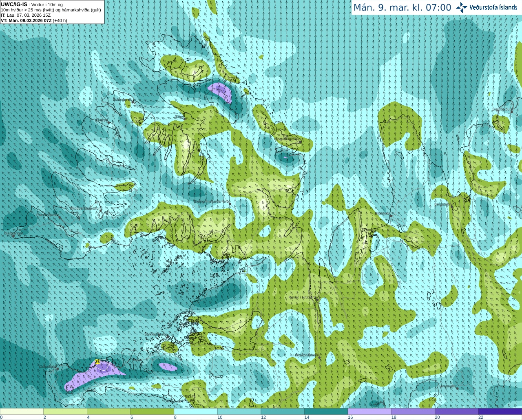Select the purple 18–20 legend swatch
This screenshot has height=420, width=522.
click(x=413, y=411)
